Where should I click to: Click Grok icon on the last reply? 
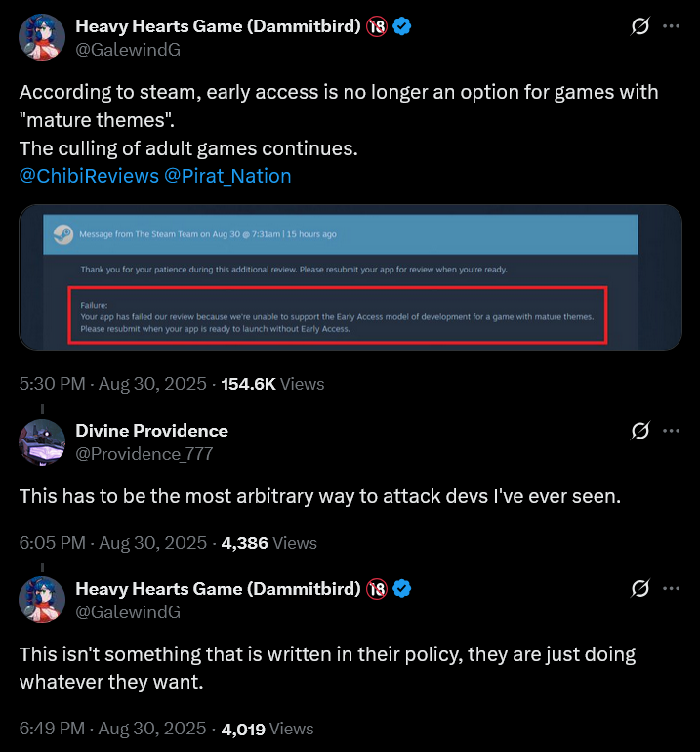(x=640, y=589)
